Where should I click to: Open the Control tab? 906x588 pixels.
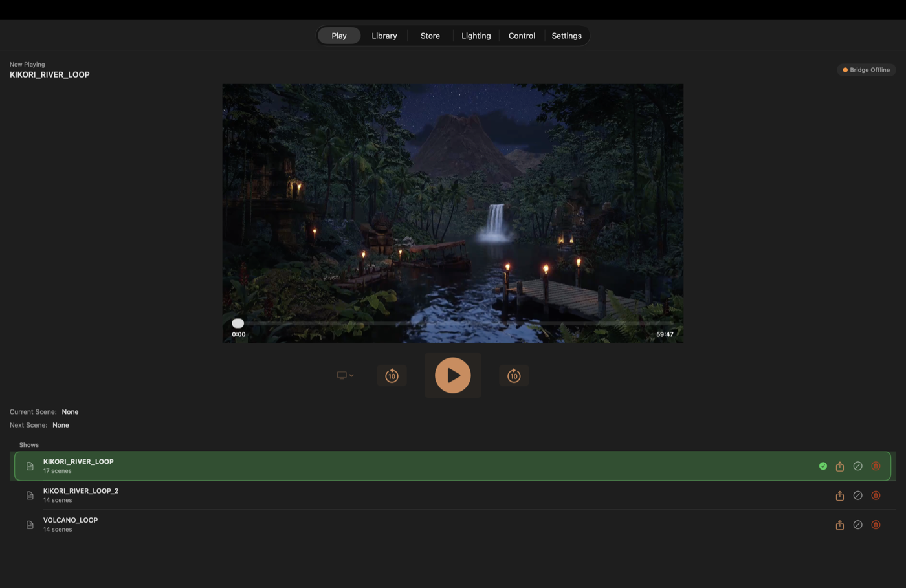(522, 36)
